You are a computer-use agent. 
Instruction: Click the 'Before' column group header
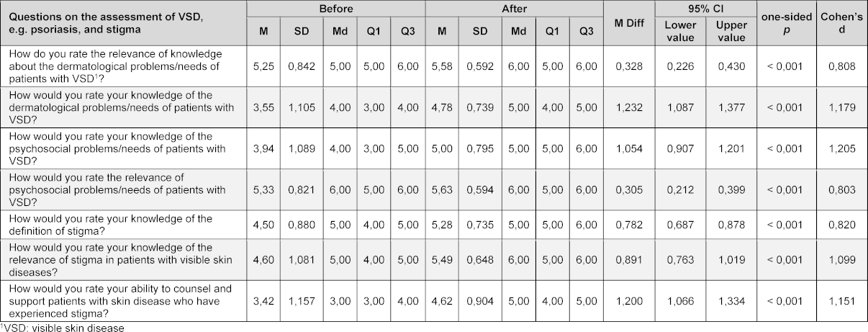[x=336, y=9]
